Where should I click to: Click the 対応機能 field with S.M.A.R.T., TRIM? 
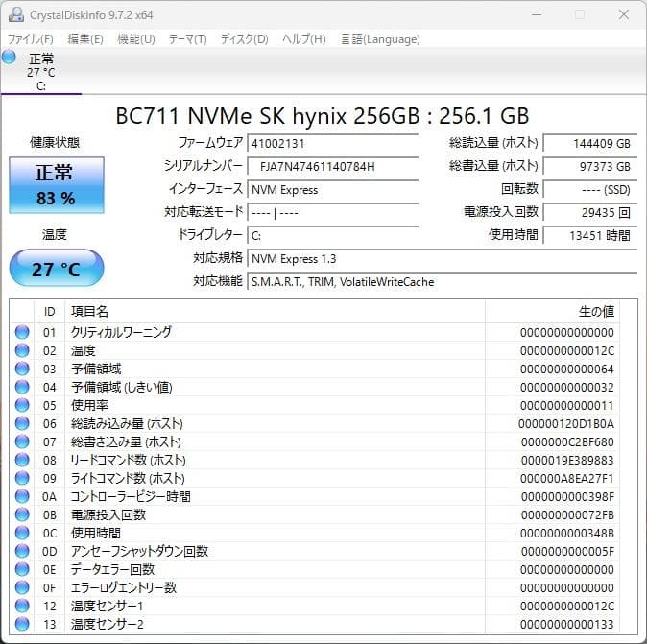(x=443, y=282)
